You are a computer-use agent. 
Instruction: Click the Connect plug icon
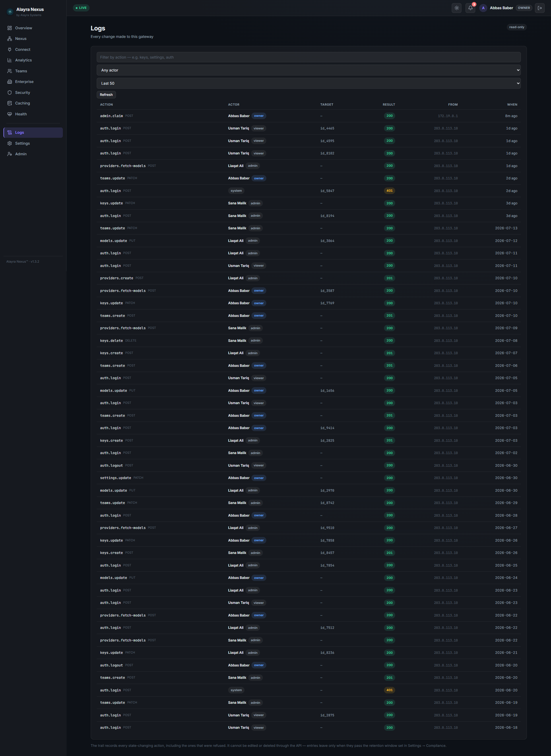[10, 49]
